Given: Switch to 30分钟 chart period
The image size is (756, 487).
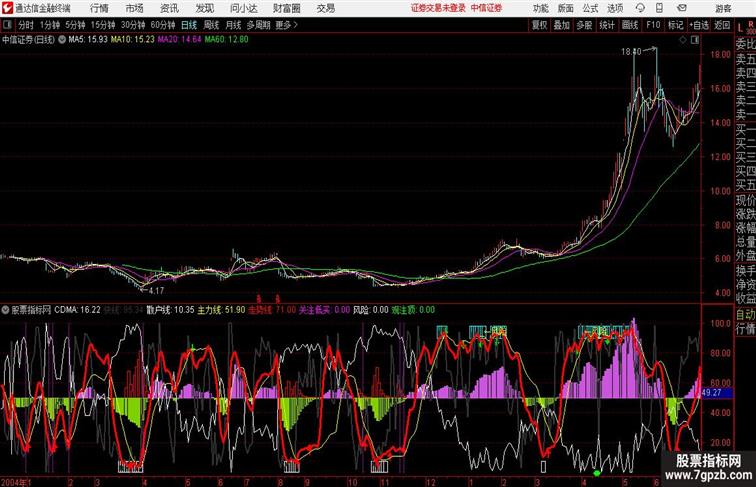Looking at the screenshot, I should coord(133,25).
